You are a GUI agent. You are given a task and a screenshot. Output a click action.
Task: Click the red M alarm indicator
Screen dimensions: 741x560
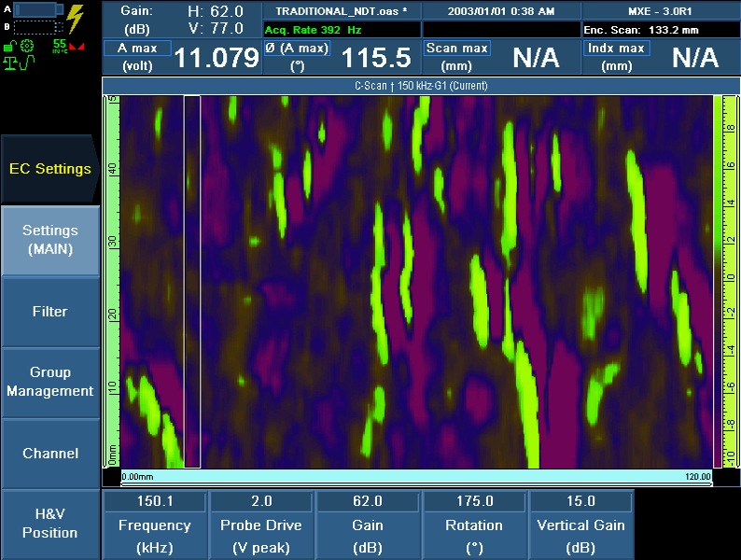point(77,46)
